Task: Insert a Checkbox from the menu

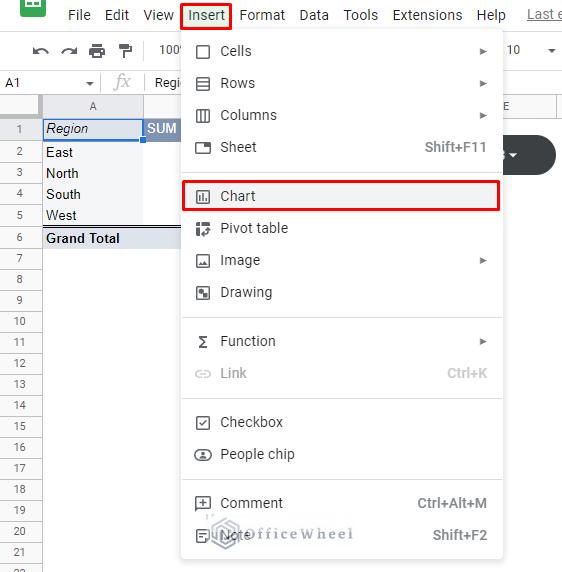Action: pos(342,422)
